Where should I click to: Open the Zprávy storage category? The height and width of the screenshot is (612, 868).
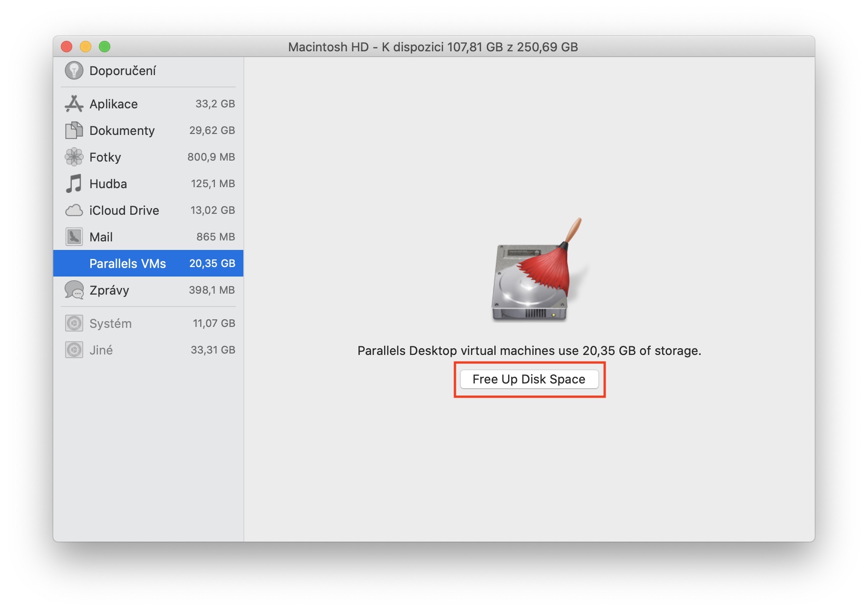(148, 290)
